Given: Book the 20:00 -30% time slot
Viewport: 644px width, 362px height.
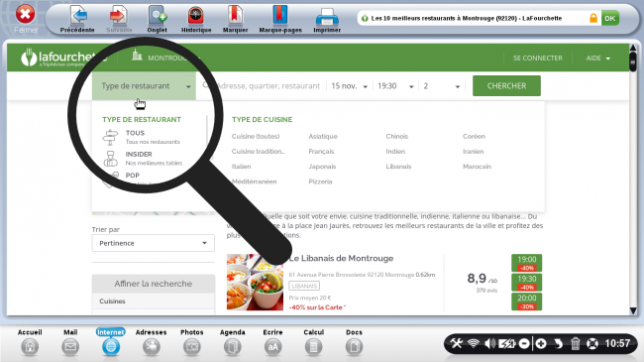Looking at the screenshot, I should pyautogui.click(x=526, y=302).
